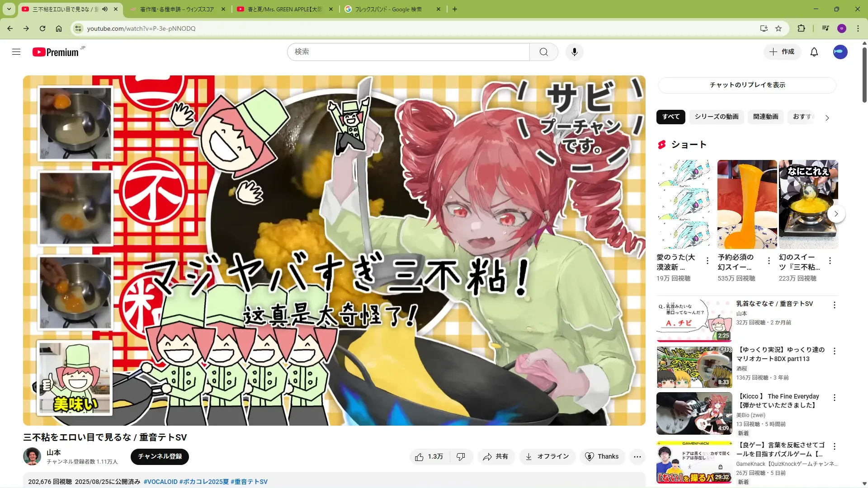The height and width of the screenshot is (488, 868).
Task: Open the more actions ellipsis under the video
Action: pyautogui.click(x=637, y=457)
